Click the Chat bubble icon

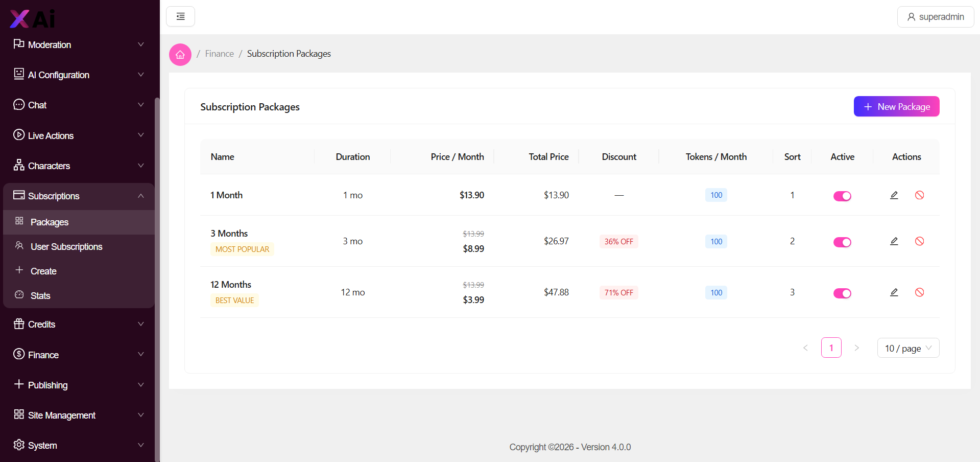pos(19,104)
